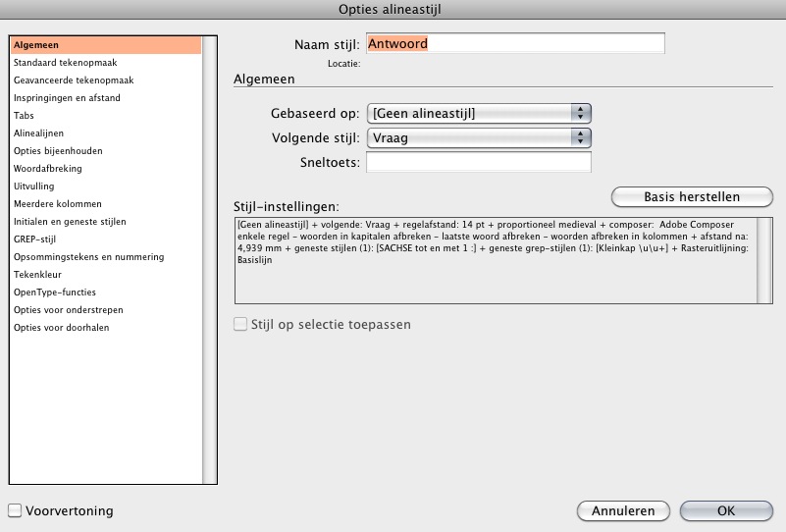Select Opties voor onderstrepen
The image size is (786, 532).
(106, 310)
